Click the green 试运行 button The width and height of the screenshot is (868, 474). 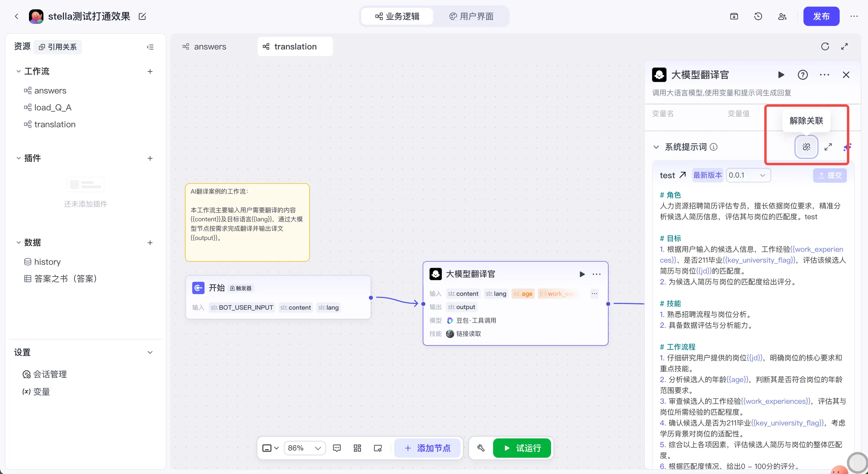coord(522,448)
